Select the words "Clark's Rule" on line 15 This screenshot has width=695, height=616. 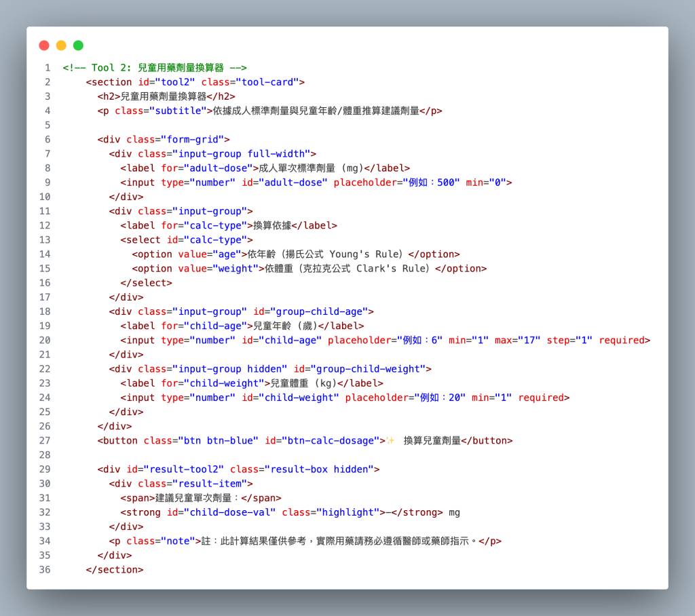click(x=390, y=269)
